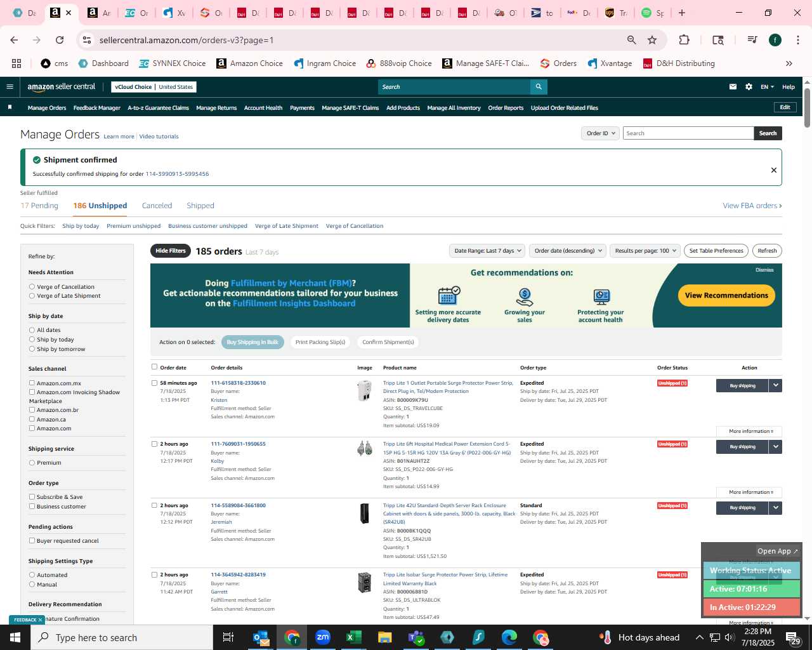Click the surge protector product thumbnail
Image resolution: width=812 pixels, height=650 pixels.
tap(365, 391)
